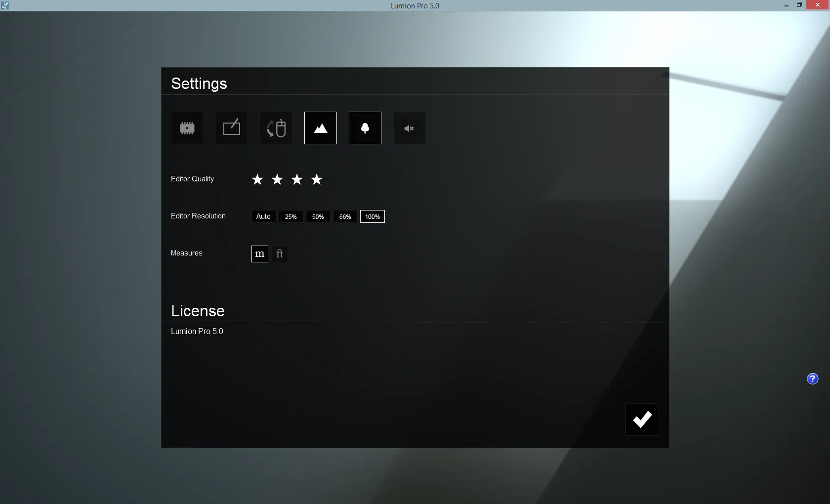Choose feet as measurement unit

pos(280,254)
